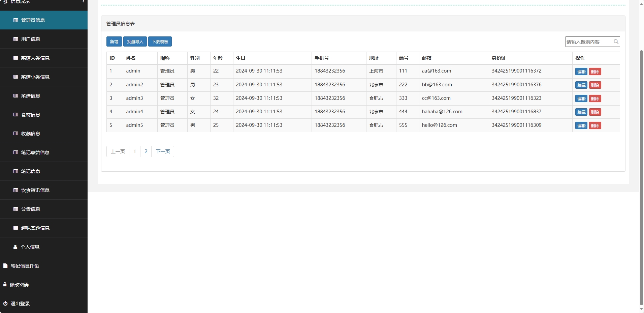This screenshot has width=644, height=313.
Task: Click the search magnifier icon
Action: click(616, 41)
